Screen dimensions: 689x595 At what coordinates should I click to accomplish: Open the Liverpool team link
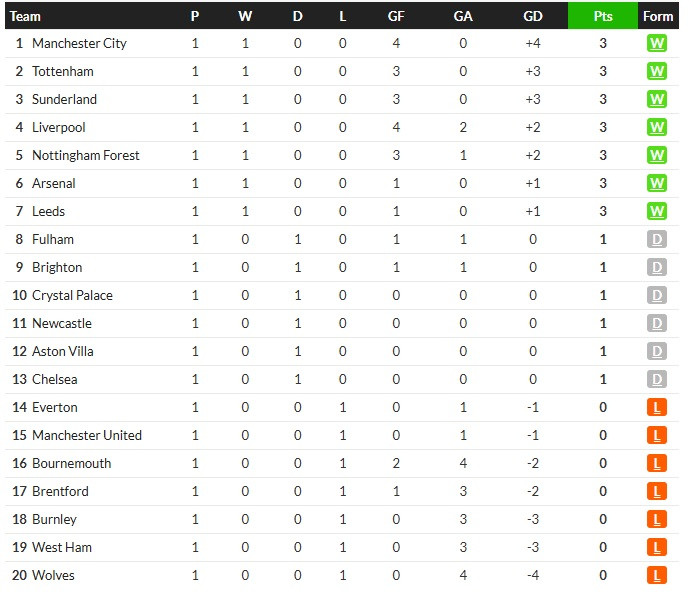pos(58,127)
